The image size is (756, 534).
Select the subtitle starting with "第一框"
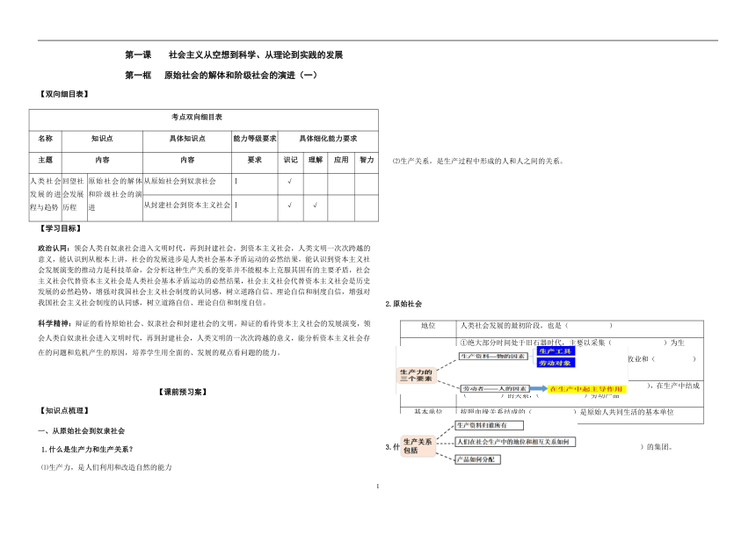point(222,76)
